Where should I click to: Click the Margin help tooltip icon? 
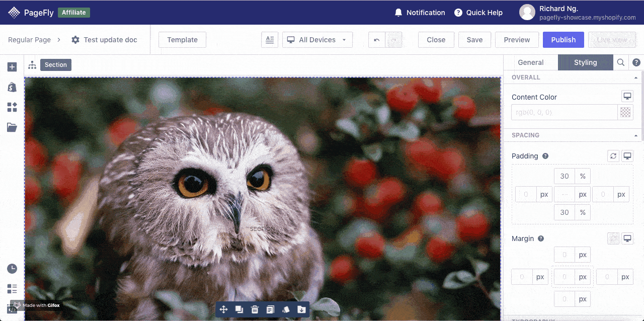[541, 238]
